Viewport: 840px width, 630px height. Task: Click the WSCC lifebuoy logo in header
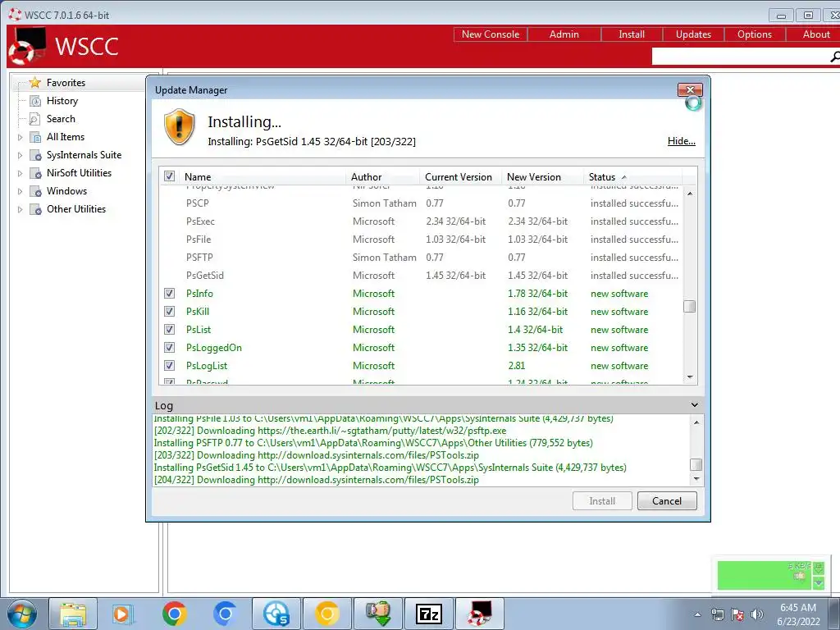point(27,46)
